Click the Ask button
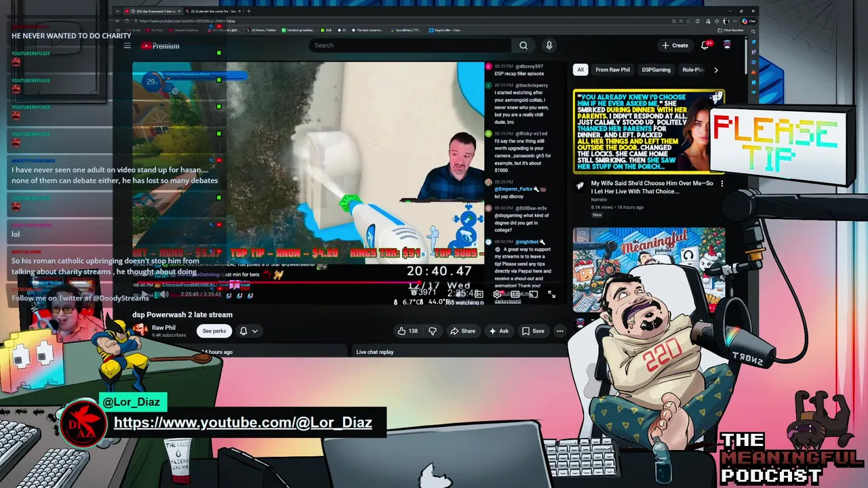Image resolution: width=868 pixels, height=488 pixels. point(498,331)
